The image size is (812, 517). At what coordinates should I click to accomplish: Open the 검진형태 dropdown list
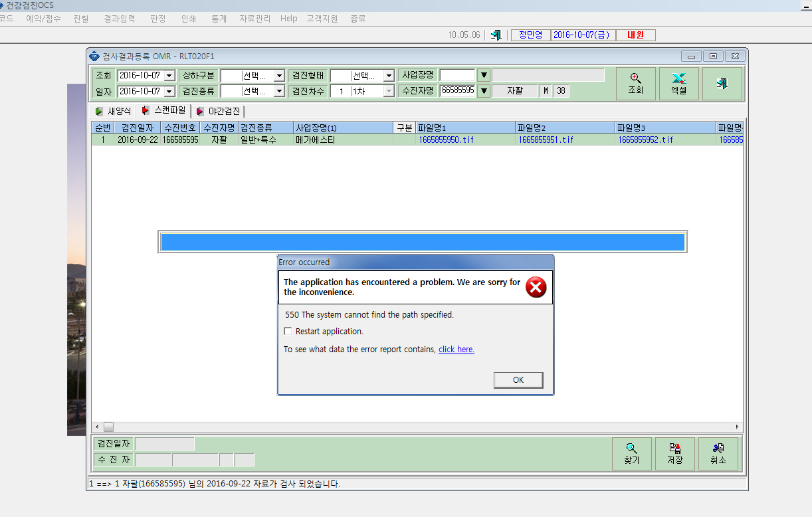pos(389,76)
